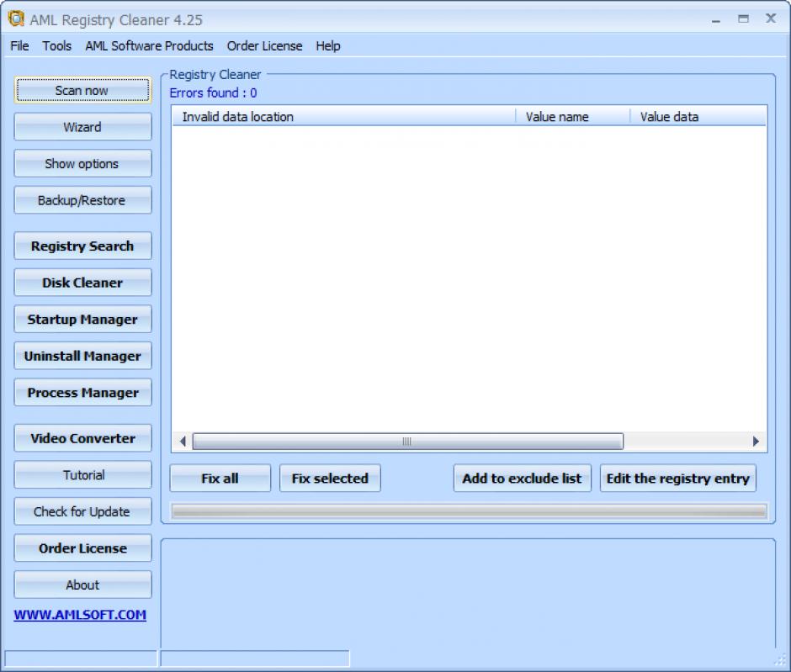Open the Help menu
The height and width of the screenshot is (672, 791).
pyautogui.click(x=328, y=46)
